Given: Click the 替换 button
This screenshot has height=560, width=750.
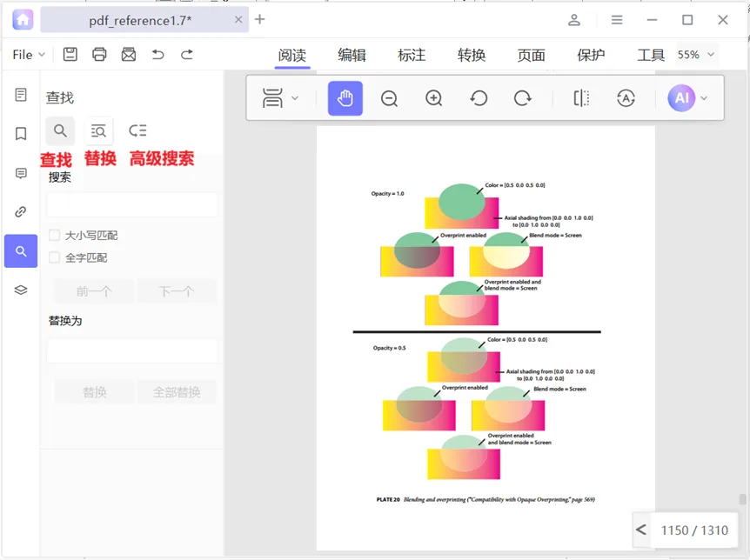Looking at the screenshot, I should pos(94,392).
